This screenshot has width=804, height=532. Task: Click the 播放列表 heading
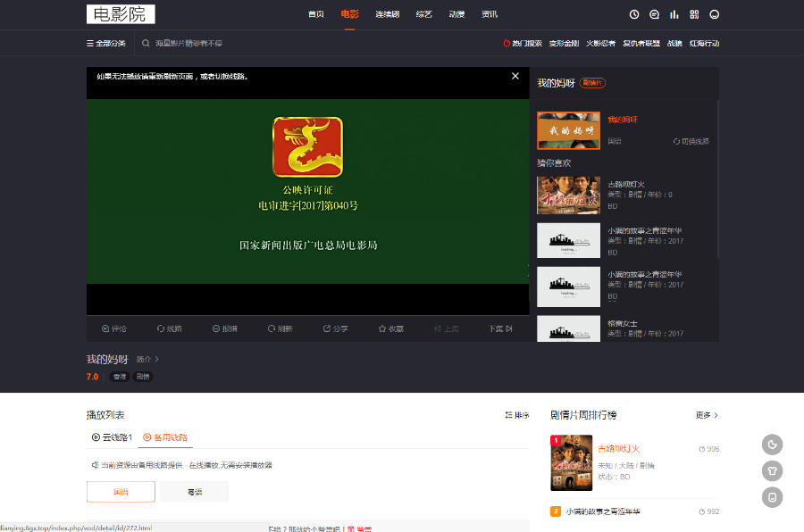[105, 415]
